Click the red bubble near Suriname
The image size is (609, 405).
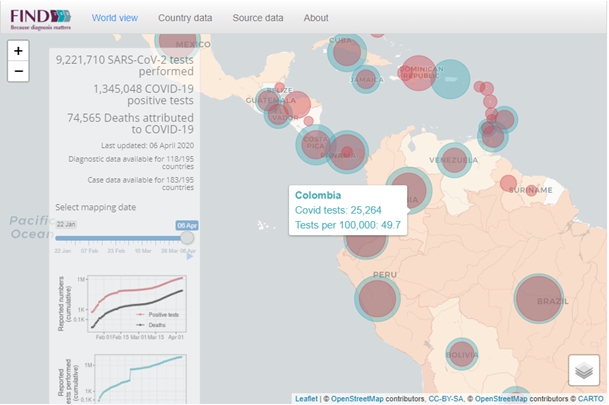[x=531, y=190]
